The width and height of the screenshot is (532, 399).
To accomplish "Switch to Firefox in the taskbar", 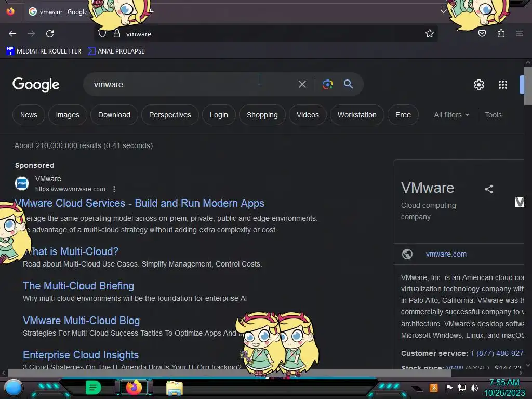I will (x=134, y=388).
